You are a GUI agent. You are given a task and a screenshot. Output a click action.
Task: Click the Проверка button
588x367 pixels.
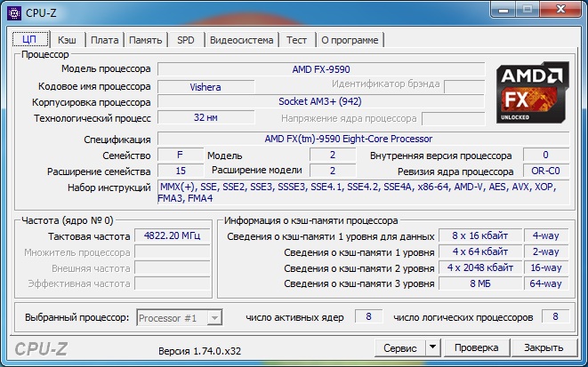476,347
